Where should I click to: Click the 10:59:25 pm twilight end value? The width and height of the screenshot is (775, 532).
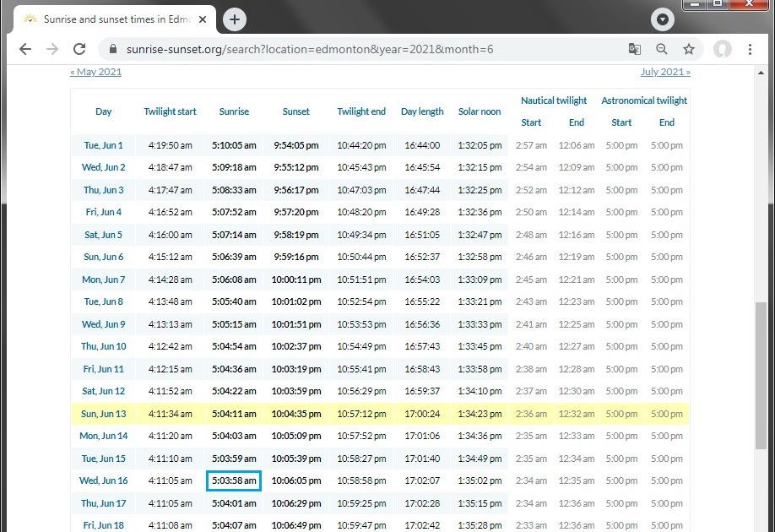click(x=361, y=503)
